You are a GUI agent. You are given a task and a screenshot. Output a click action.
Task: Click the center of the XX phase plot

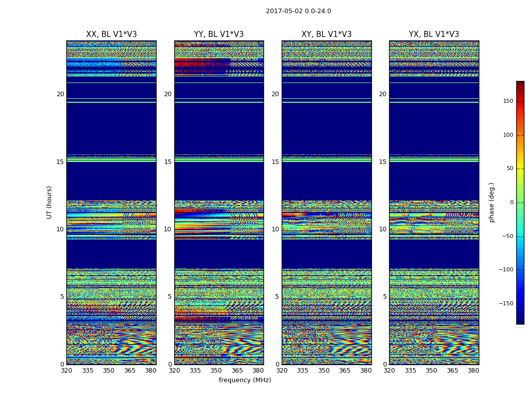click(111, 202)
